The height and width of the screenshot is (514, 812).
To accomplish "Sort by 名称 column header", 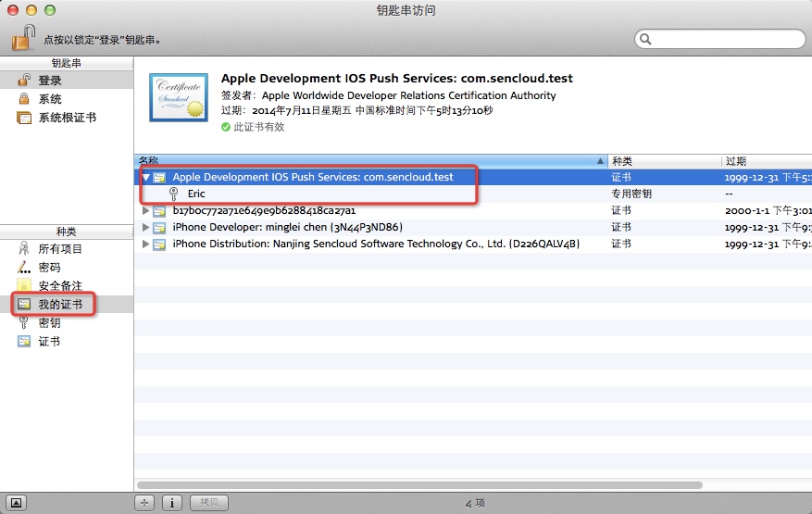I will tap(370, 160).
